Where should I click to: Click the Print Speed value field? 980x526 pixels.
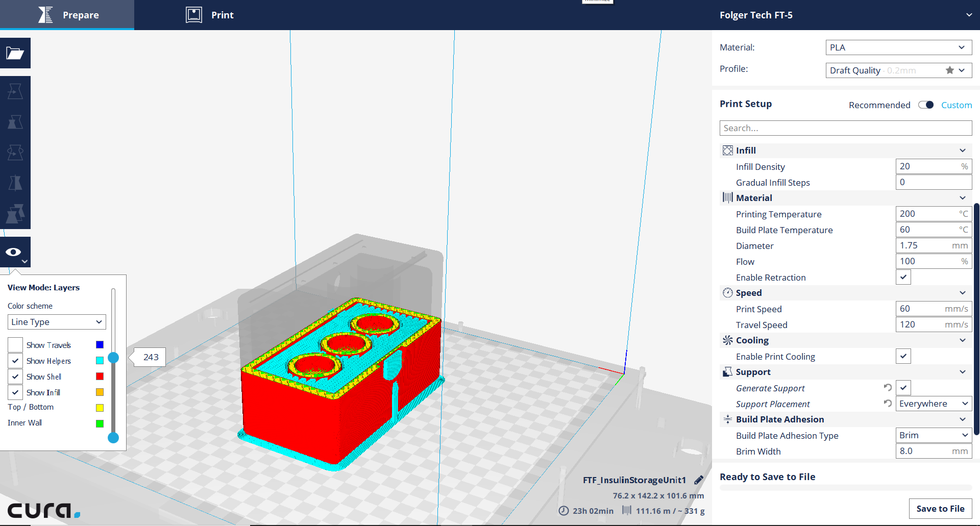pyautogui.click(x=934, y=309)
